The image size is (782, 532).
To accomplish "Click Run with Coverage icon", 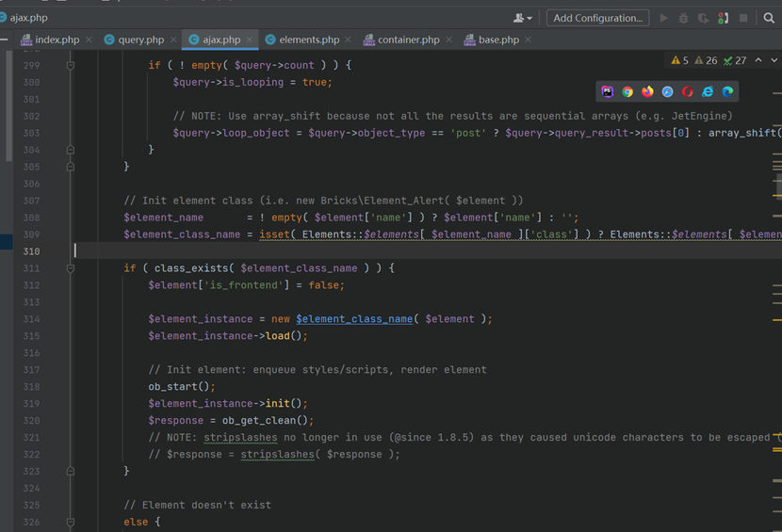I will tap(703, 18).
